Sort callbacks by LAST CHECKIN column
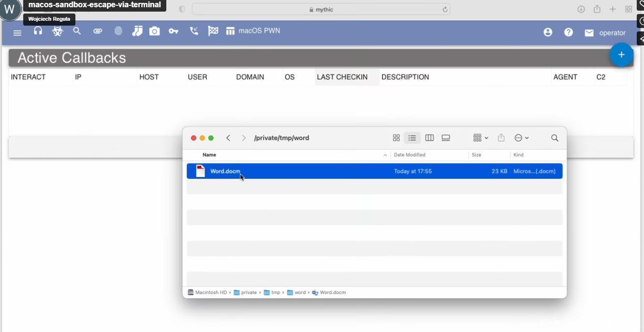The width and height of the screenshot is (644, 332). pyautogui.click(x=342, y=77)
